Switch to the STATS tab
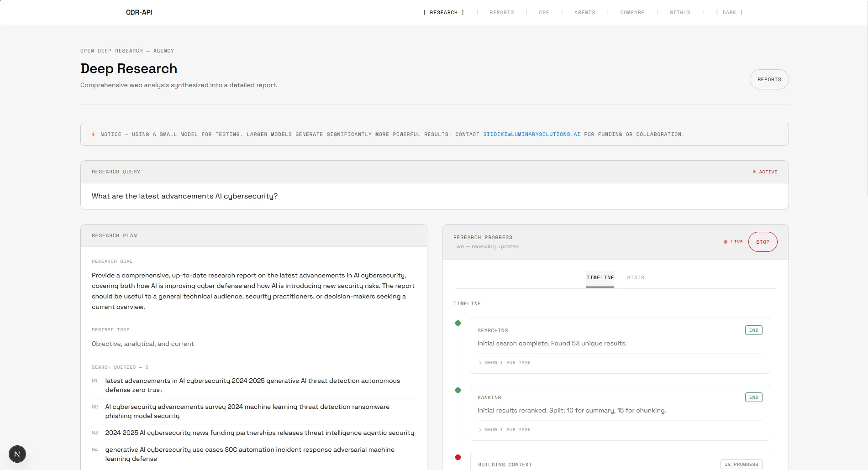The image size is (868, 470). 636,277
